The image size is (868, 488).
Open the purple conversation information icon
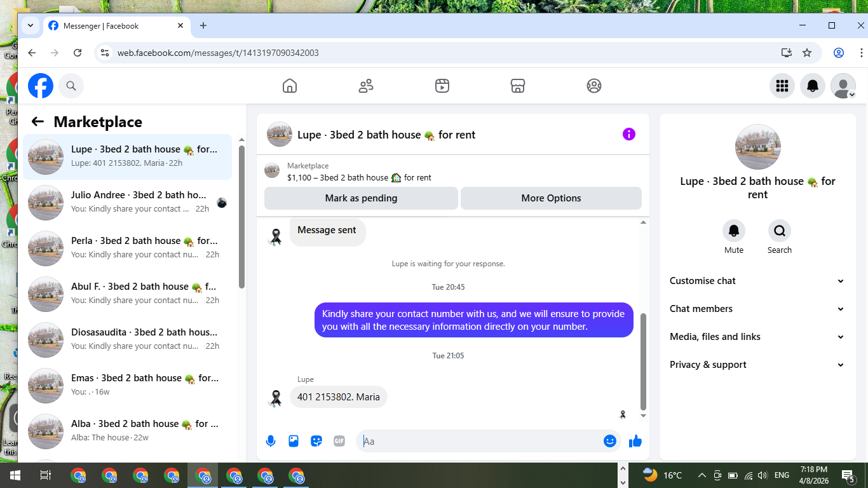629,134
